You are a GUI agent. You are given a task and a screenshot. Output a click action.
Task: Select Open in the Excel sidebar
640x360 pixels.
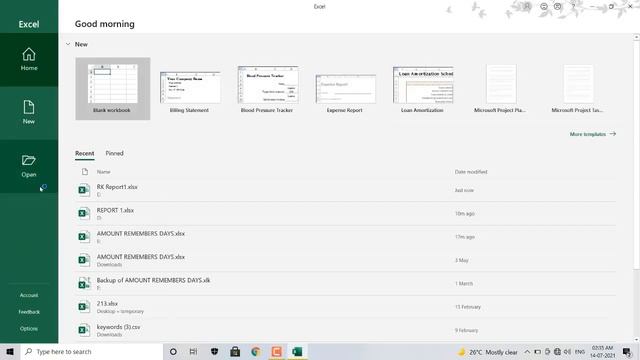pos(29,166)
